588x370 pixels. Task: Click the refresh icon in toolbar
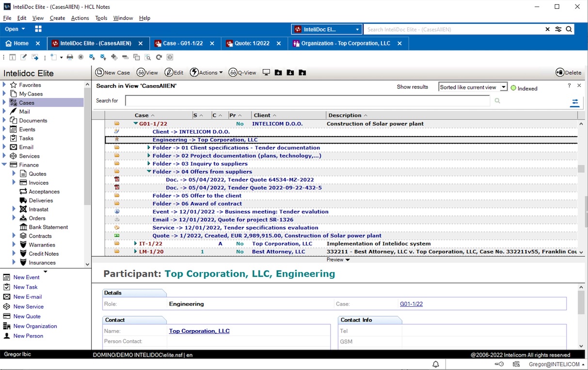point(159,57)
